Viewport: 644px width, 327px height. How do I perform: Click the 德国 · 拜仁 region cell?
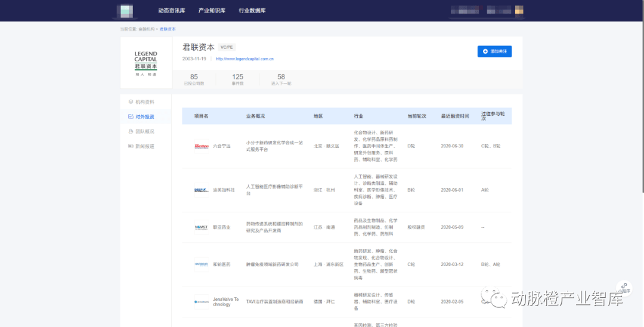(324, 302)
